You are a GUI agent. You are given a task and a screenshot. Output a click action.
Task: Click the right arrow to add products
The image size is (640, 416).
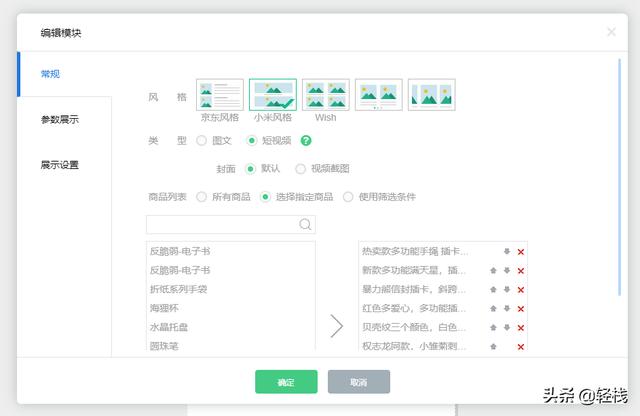click(x=336, y=326)
